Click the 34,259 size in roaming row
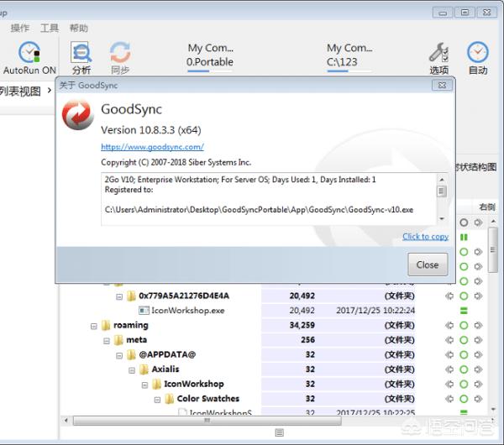This screenshot has height=445, width=504. [302, 326]
